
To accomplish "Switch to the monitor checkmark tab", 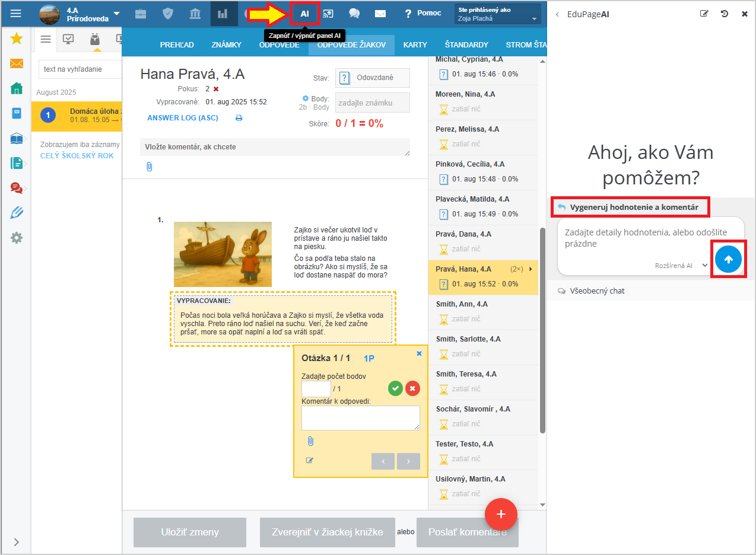I will [x=68, y=39].
